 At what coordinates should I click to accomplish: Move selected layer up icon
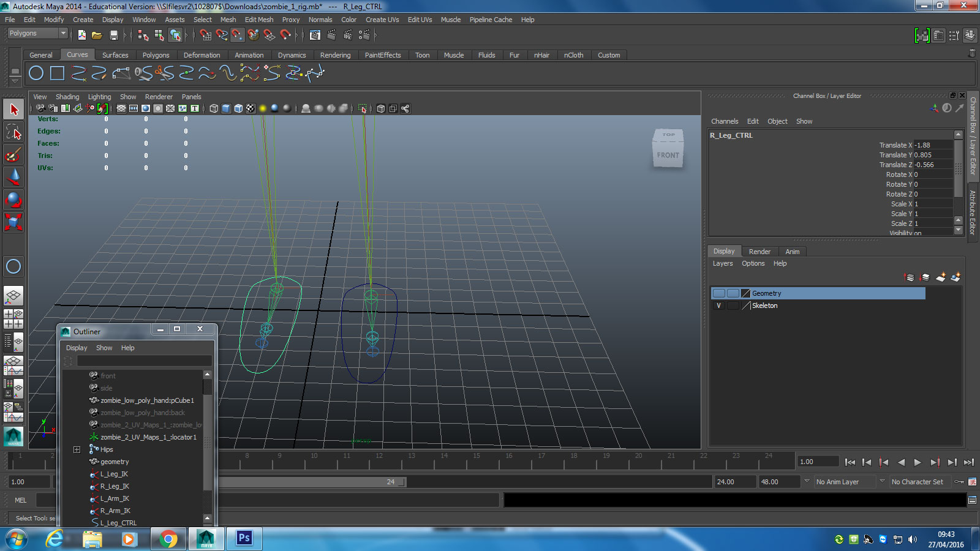[x=910, y=277]
